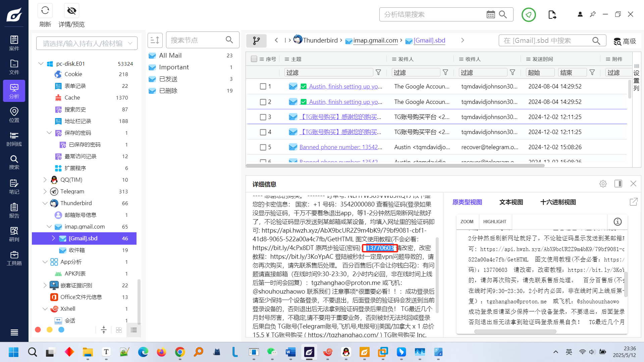Collapse the Thunderbird tree node
The width and height of the screenshot is (644, 362).
(x=45, y=203)
